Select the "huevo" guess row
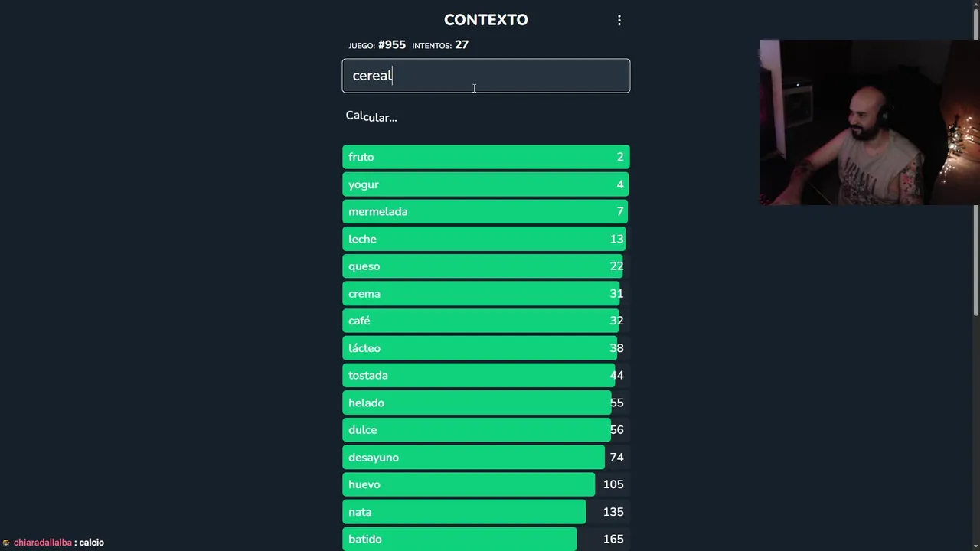This screenshot has height=551, width=980. (485, 484)
